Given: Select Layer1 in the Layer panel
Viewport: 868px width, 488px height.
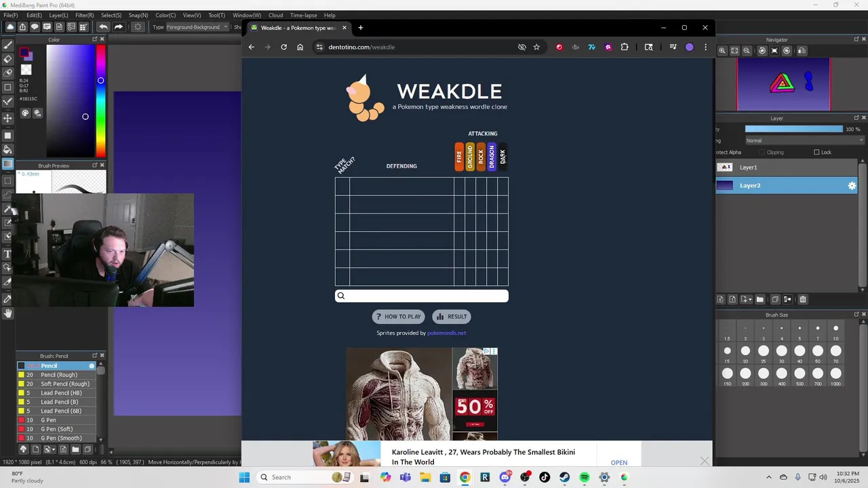Looking at the screenshot, I should click(787, 167).
